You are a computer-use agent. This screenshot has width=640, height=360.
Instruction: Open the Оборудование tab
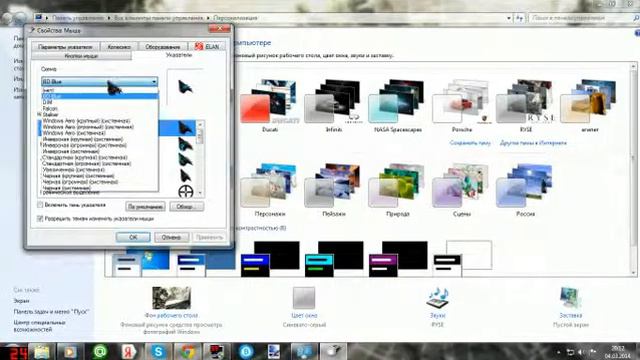(x=162, y=47)
